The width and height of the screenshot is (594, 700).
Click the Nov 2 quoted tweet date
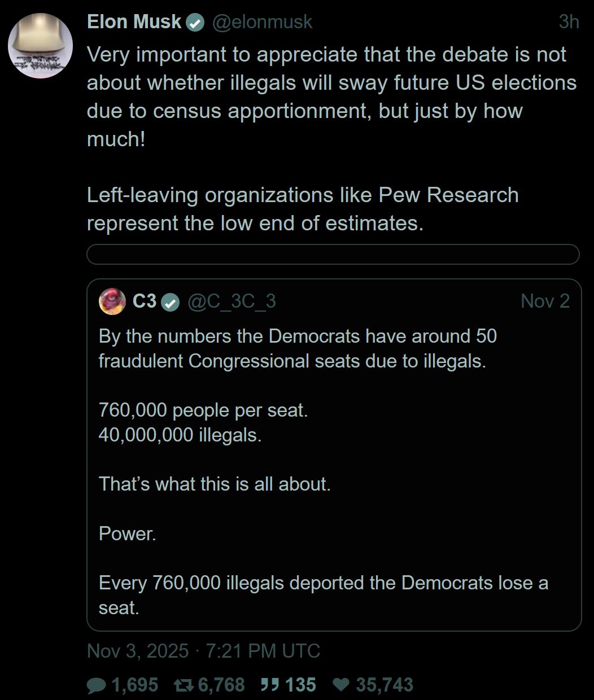(545, 301)
